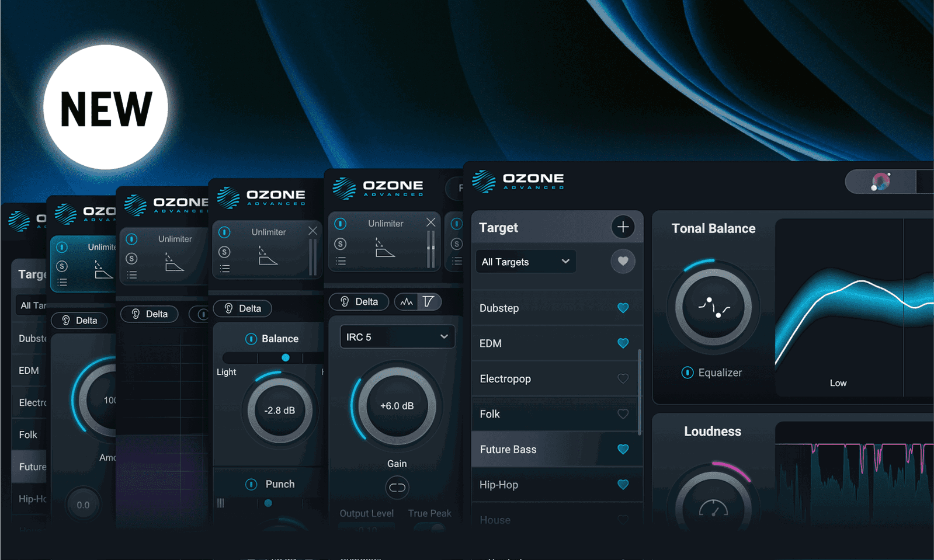Click the filter icon next to the spectrum icon
This screenshot has width=934, height=560.
tap(429, 302)
